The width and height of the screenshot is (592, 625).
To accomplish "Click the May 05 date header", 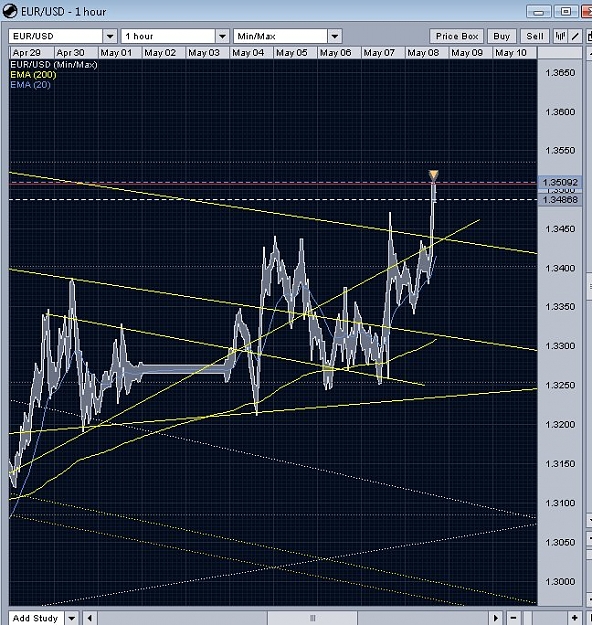I will [295, 53].
